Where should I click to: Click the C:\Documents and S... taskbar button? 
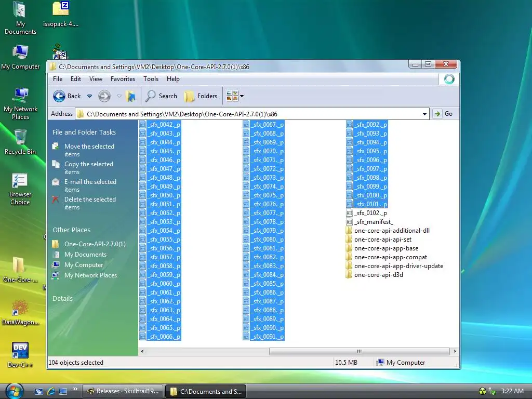(206, 391)
